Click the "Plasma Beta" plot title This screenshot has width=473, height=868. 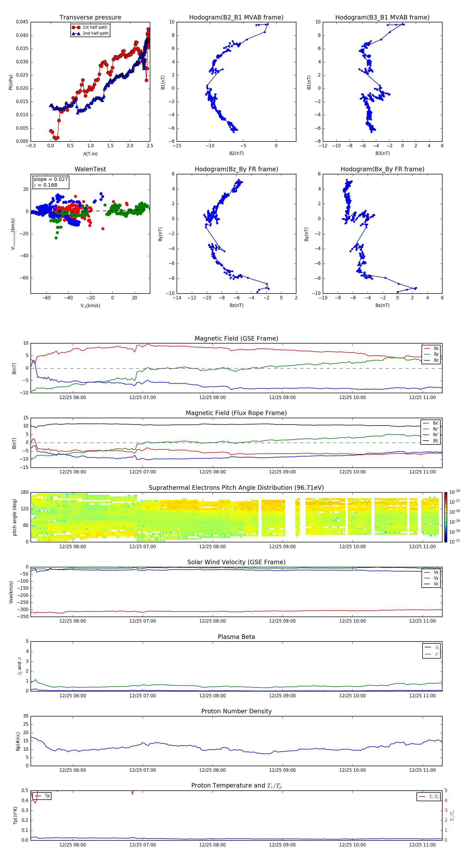(236, 637)
